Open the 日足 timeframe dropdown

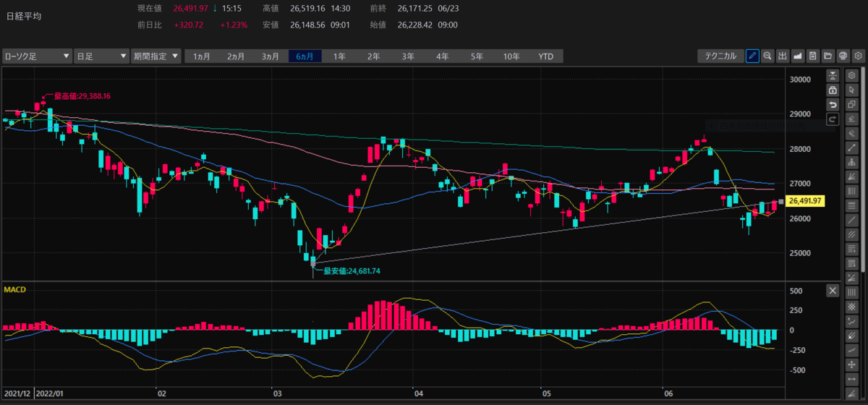point(101,56)
